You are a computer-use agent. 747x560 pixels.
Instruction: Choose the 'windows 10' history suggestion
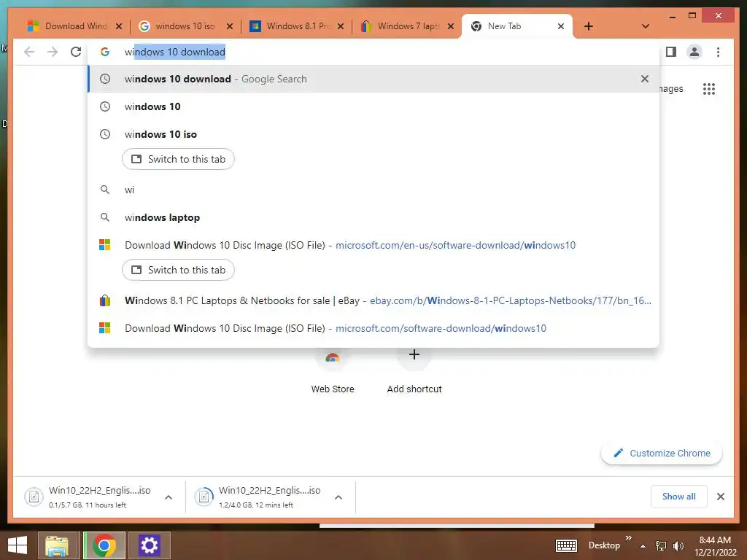[373, 106]
